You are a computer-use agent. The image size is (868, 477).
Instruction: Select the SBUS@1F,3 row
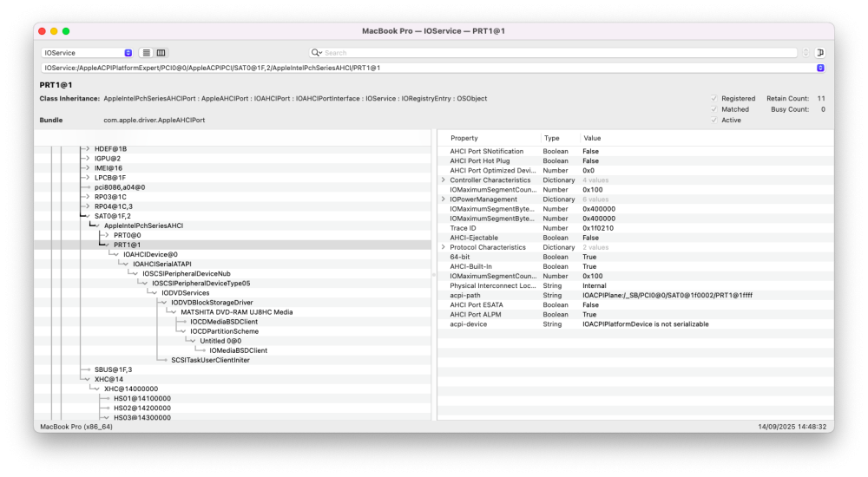(x=233, y=369)
